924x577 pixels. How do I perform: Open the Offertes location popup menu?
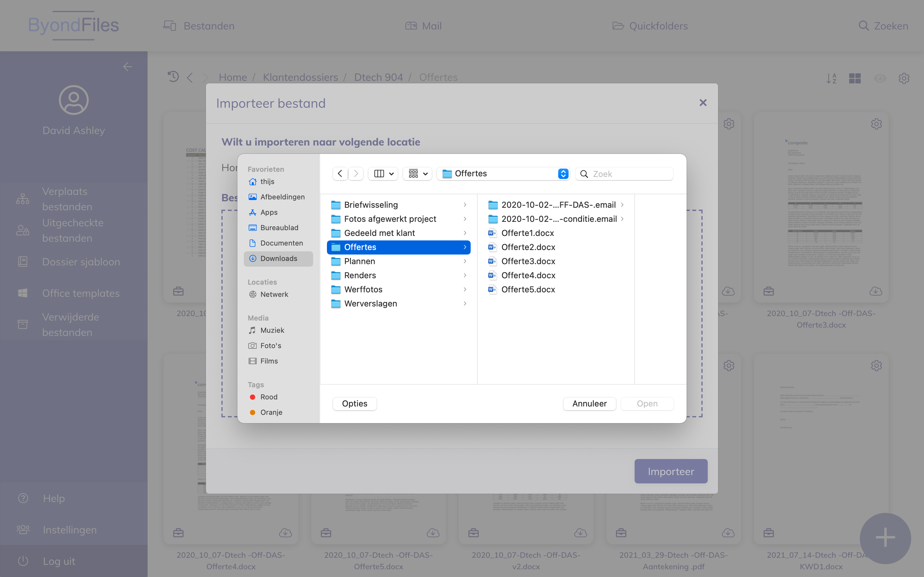click(x=503, y=174)
